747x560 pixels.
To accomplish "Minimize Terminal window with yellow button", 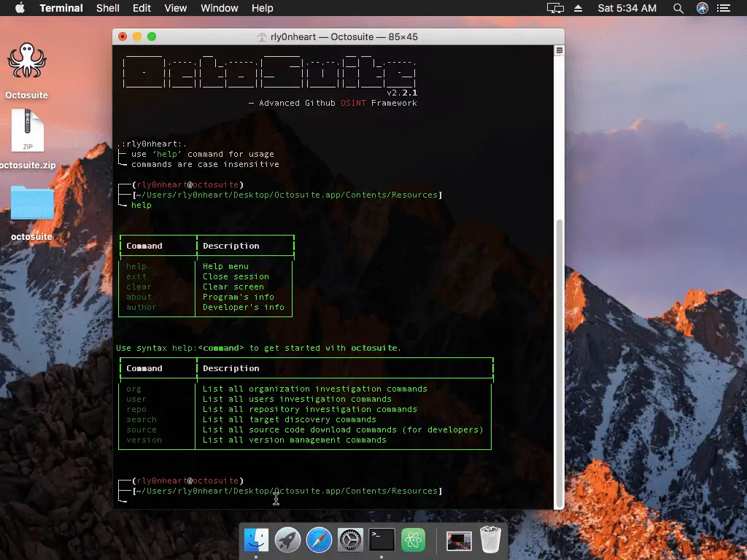I will pos(137,36).
